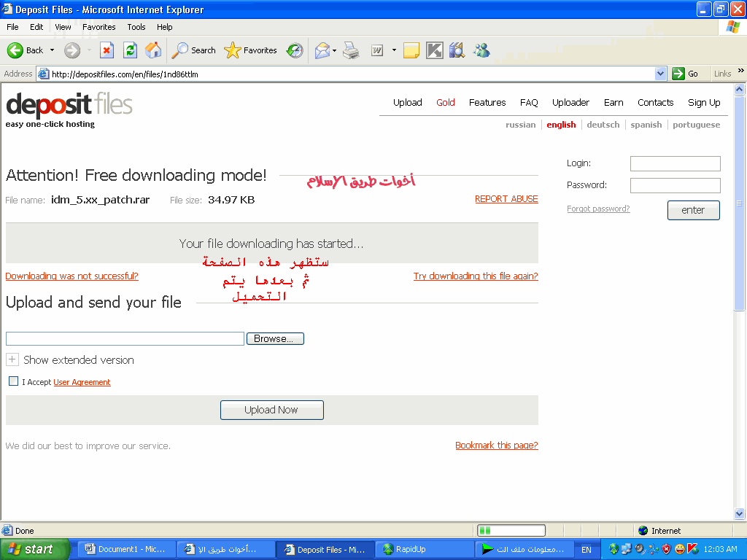747x560 pixels.
Task: Click the Bookmark this page? link
Action: (496, 446)
